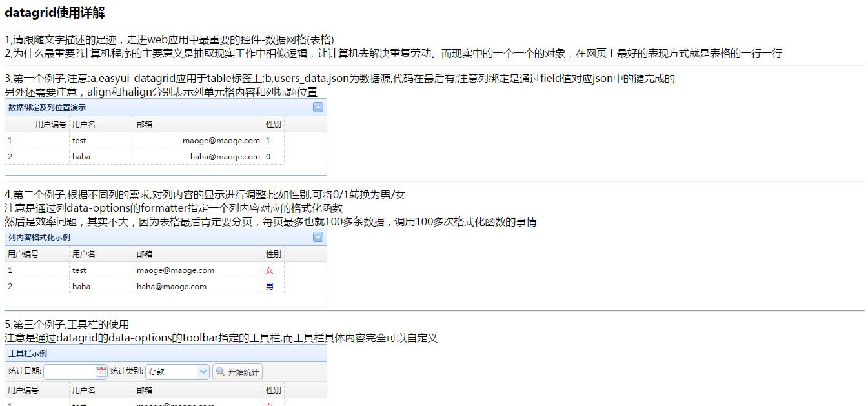Select the test username cell in first grid
868x406 pixels.
pos(101,140)
